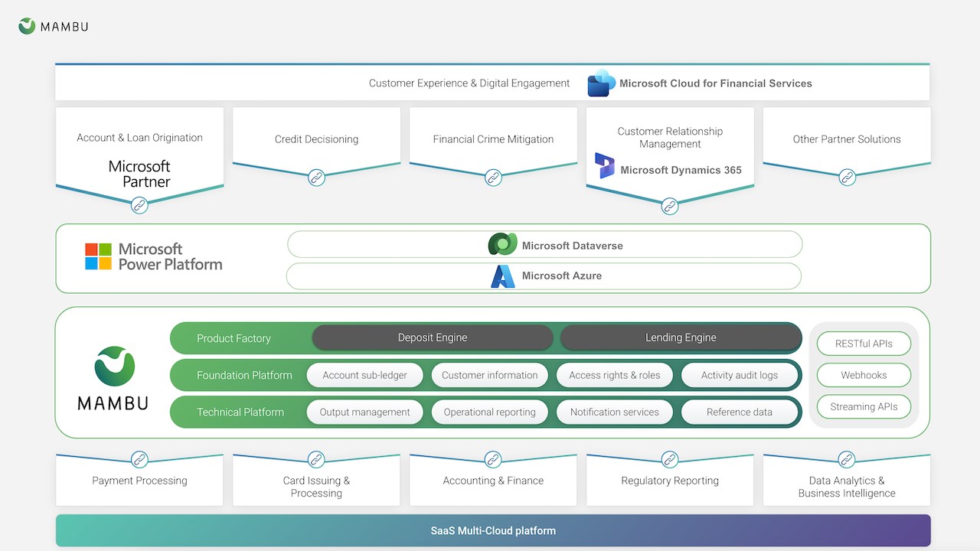Click link icon under Customer Relationship Management card

(x=670, y=206)
